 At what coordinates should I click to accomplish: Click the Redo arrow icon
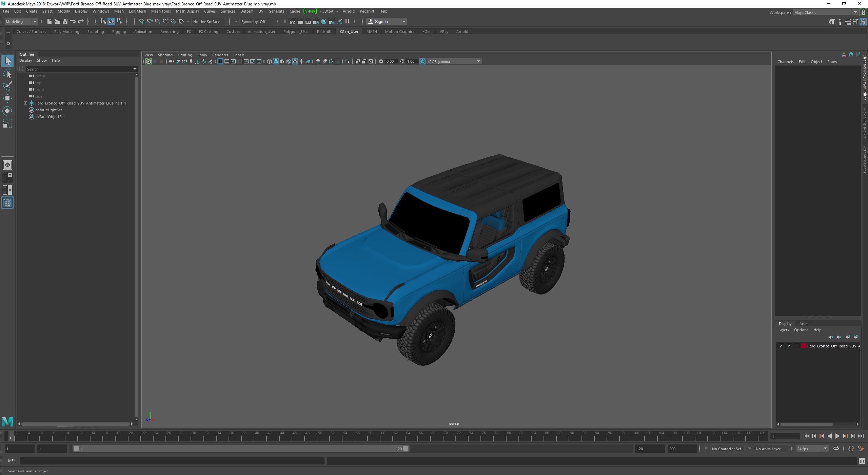[81, 21]
